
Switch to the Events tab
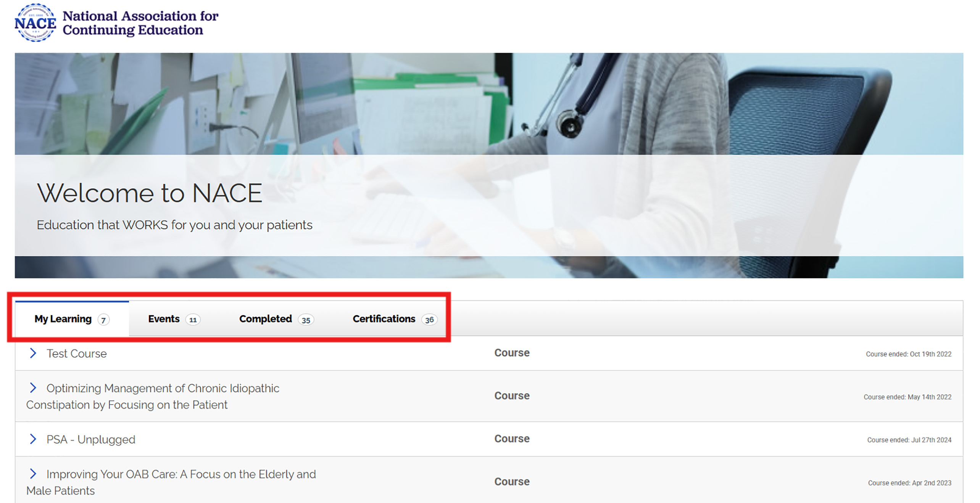(164, 319)
